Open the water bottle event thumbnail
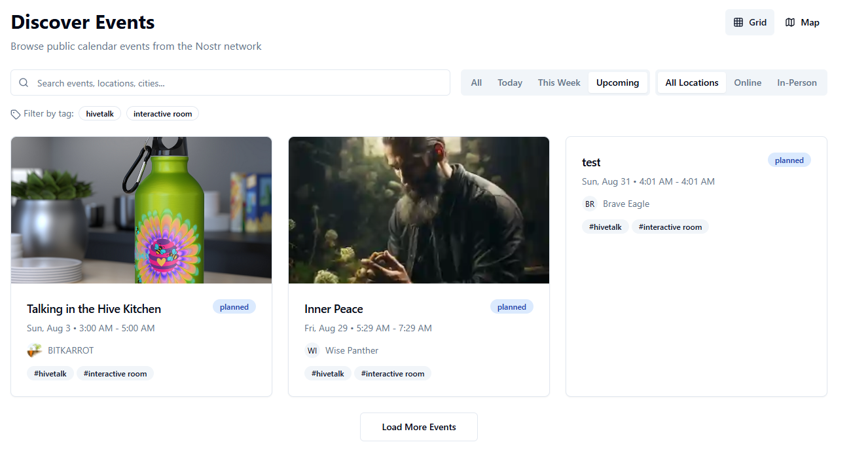 click(x=141, y=210)
